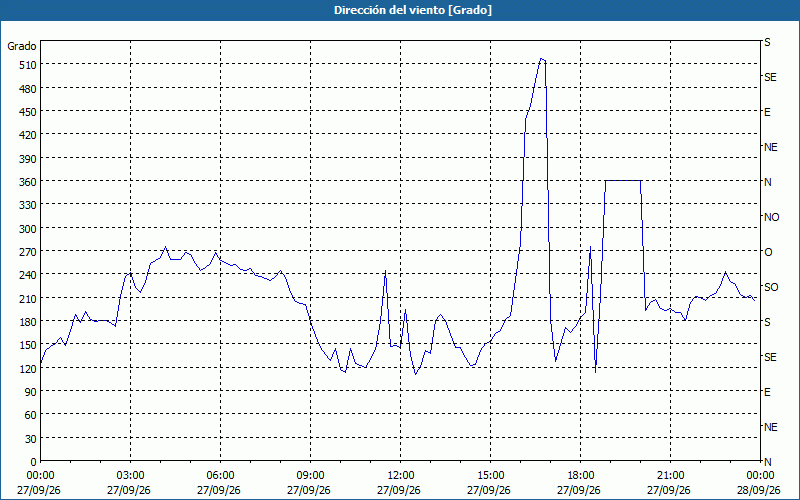This screenshot has width=800, height=500.
Task: Click the flat 360-degree plateau of the blue line
Action: click(623, 180)
